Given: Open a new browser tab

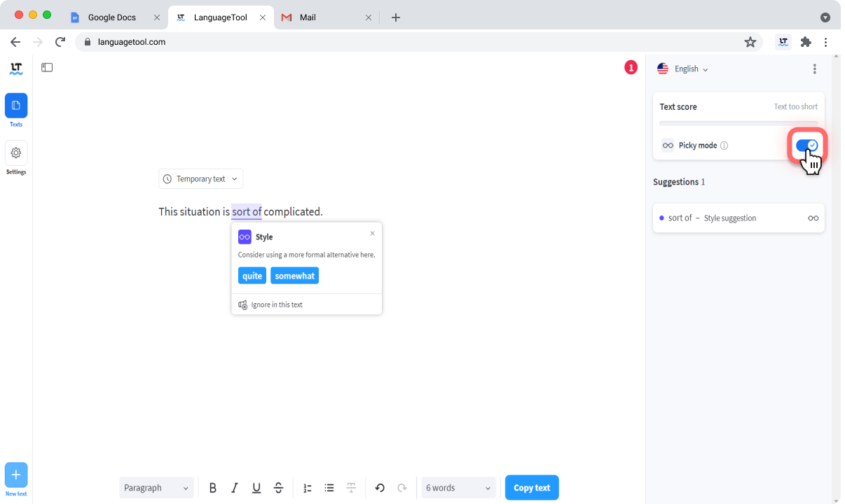Looking at the screenshot, I should tap(396, 17).
